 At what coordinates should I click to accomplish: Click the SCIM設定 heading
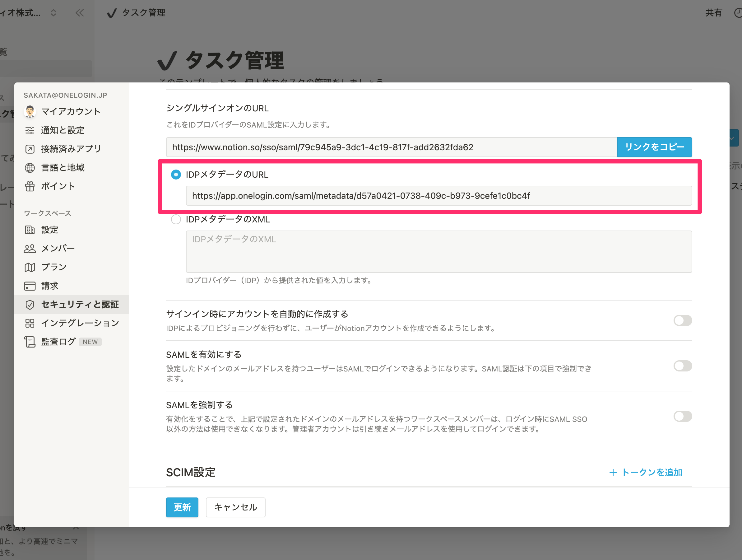pyautogui.click(x=191, y=473)
